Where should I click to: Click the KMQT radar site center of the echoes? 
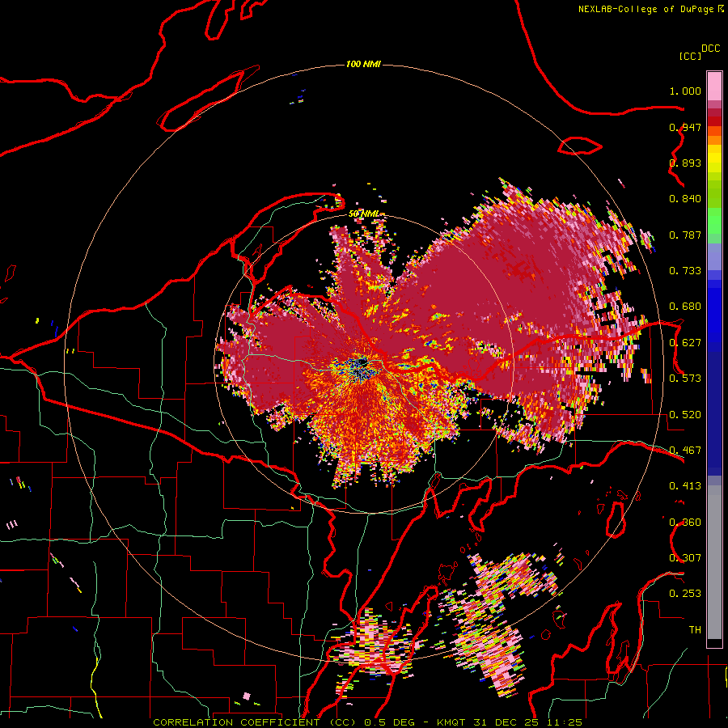point(362,363)
